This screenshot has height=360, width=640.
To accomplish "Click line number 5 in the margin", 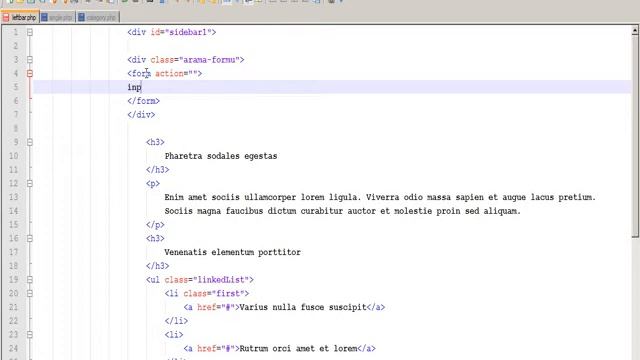I will pos(16,87).
